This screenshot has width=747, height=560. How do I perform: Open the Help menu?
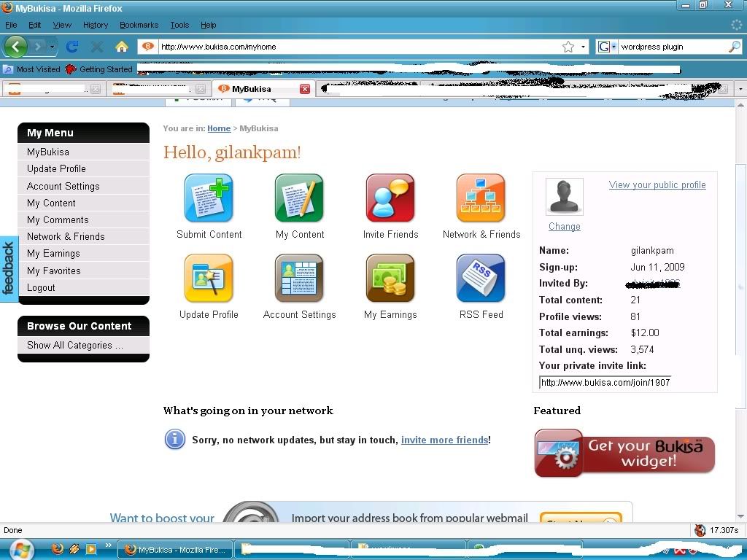(x=208, y=26)
